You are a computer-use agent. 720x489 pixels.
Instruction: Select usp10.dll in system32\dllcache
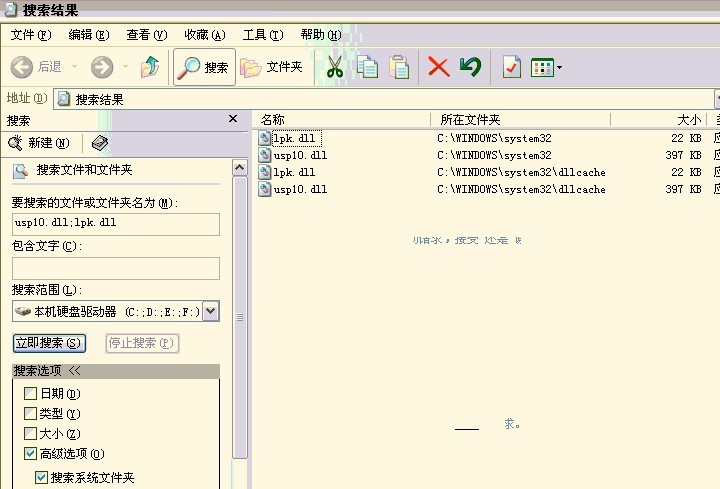(x=300, y=189)
